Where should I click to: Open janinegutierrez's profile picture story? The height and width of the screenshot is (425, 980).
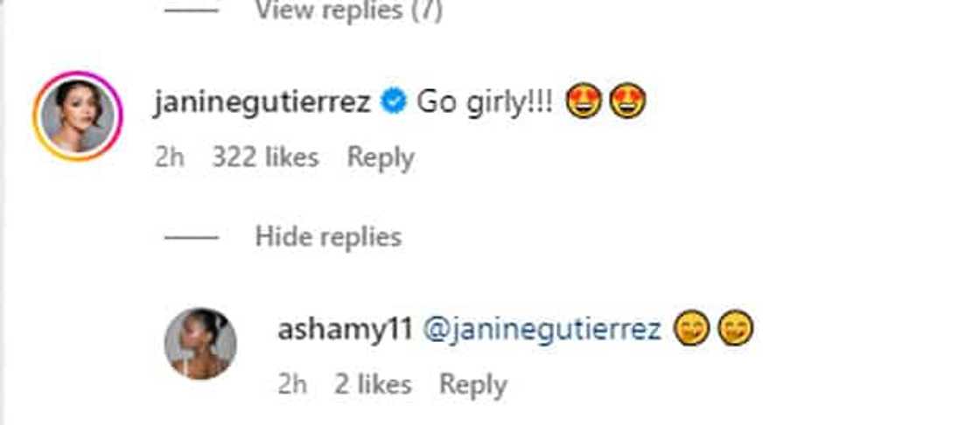coord(78,116)
